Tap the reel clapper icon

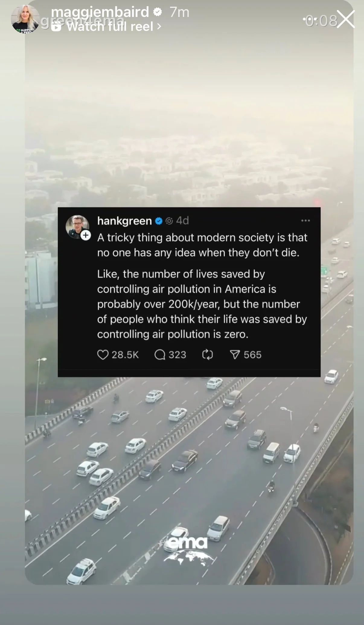pos(56,27)
